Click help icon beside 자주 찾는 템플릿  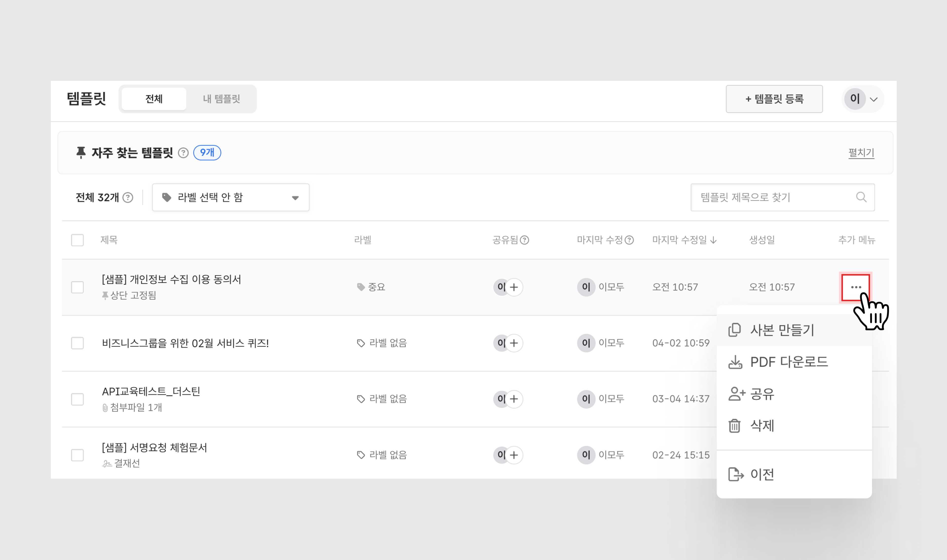point(183,153)
